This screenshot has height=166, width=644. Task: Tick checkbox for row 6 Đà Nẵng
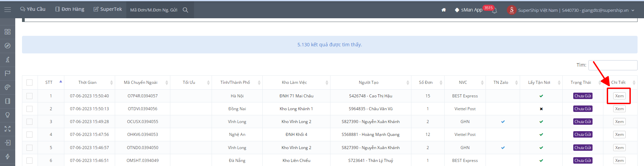pyautogui.click(x=29, y=161)
